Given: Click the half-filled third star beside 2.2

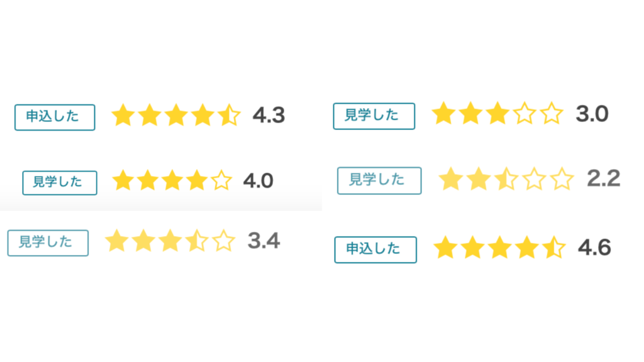Looking at the screenshot, I should click(x=506, y=180).
